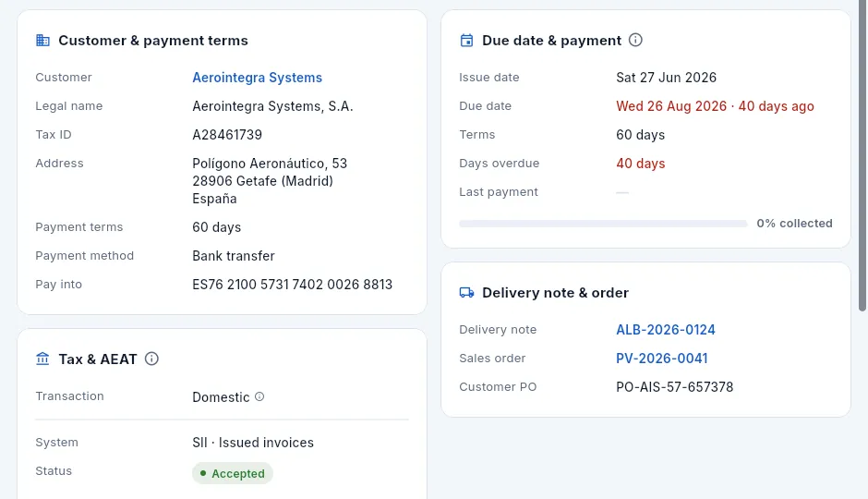Click the Due date & payment heading
868x499 pixels.
[551, 41]
